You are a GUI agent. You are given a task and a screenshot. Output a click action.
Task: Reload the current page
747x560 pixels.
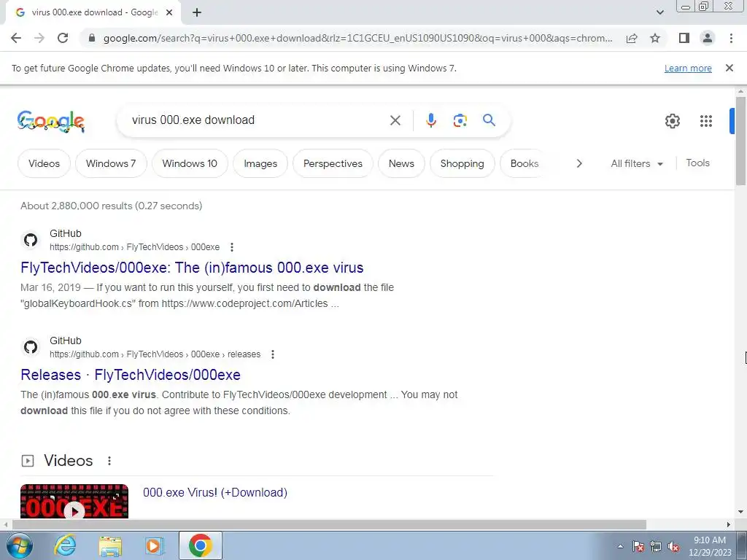[63, 38]
